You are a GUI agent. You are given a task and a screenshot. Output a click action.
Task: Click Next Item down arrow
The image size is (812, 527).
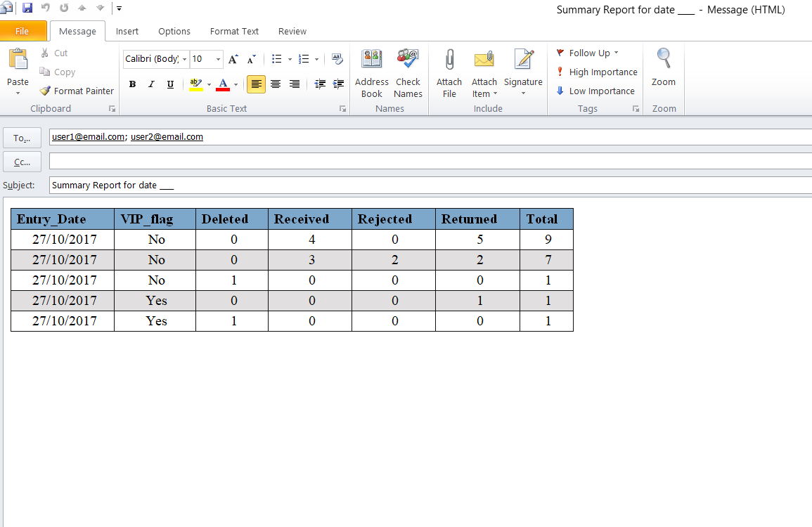[x=100, y=8]
